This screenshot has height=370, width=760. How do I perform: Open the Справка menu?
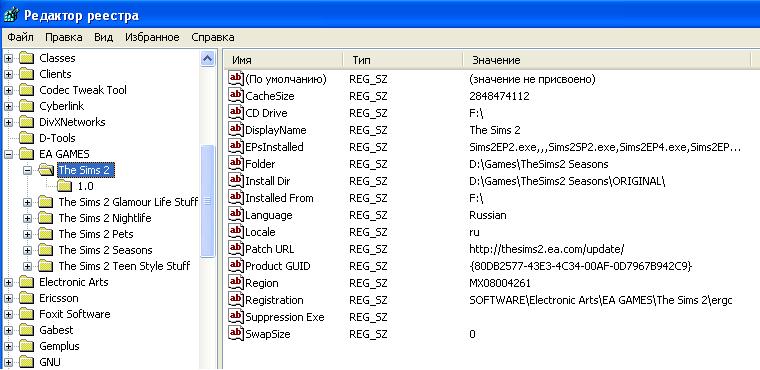pos(213,37)
